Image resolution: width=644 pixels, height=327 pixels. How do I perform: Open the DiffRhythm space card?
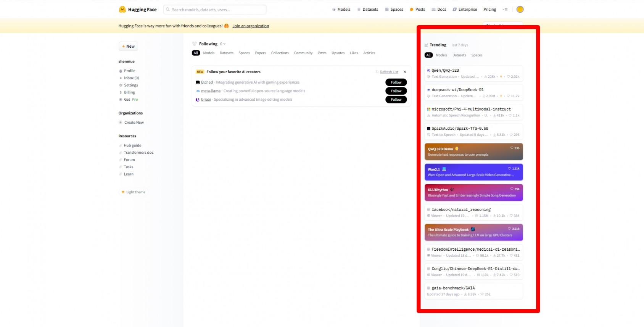473,193
